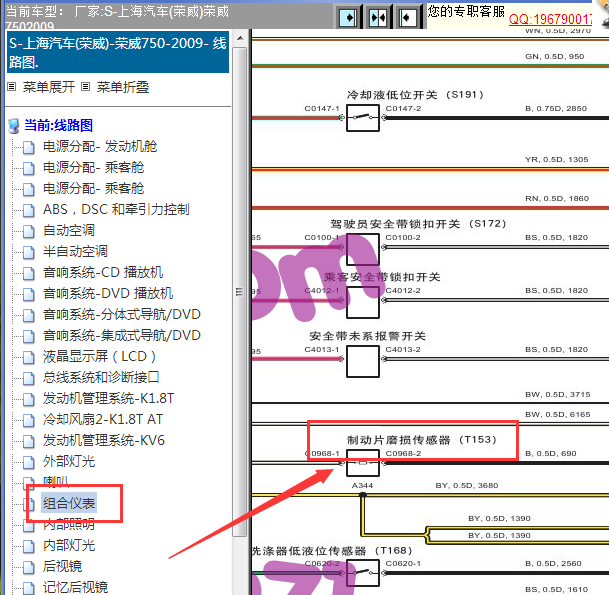Click the page icon beside 内部灯光
The width and height of the screenshot is (609, 595).
coord(28,546)
